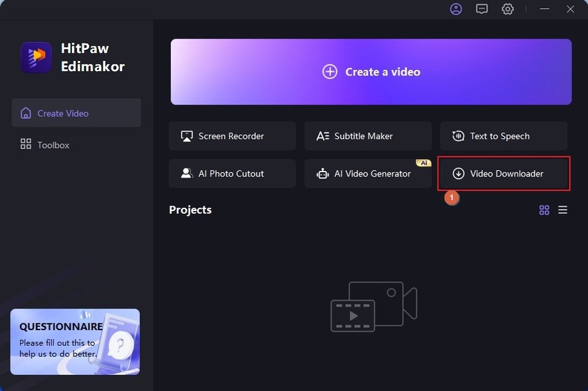This screenshot has width=588, height=391.
Task: Open the Video Downloader tool
Action: click(504, 174)
